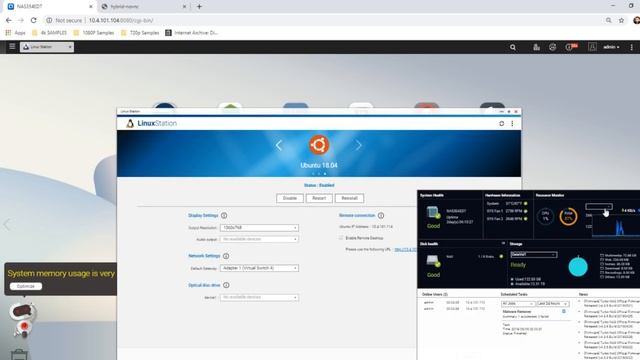
Task: Open the 1080P Samples bookmark folder
Action: (93, 33)
